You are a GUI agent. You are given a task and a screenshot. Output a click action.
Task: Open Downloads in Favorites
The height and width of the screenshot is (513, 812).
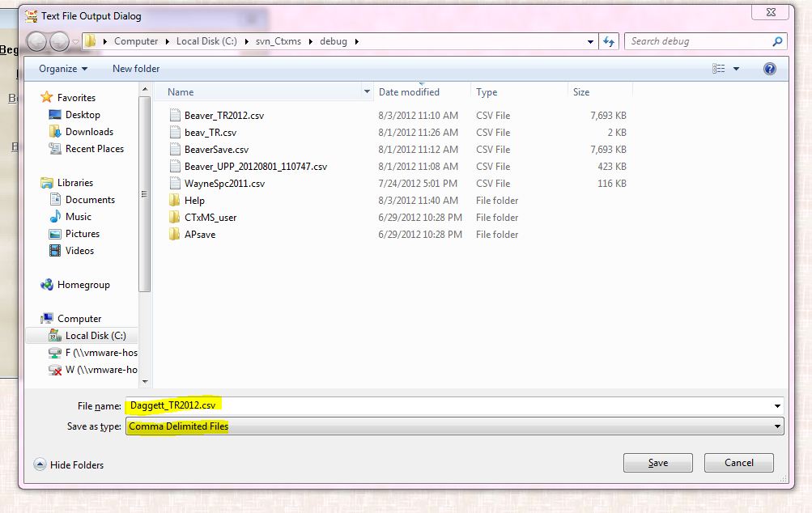(89, 132)
